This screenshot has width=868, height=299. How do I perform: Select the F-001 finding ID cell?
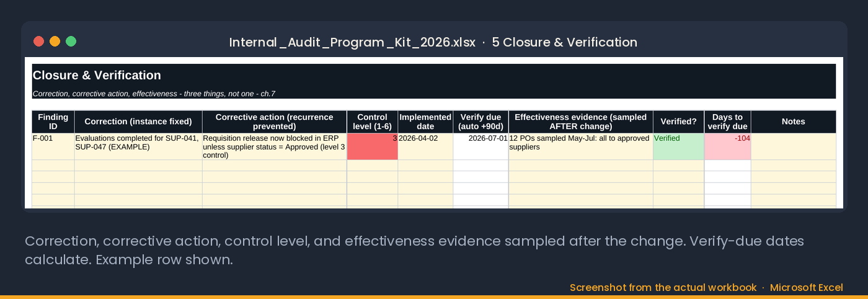53,146
